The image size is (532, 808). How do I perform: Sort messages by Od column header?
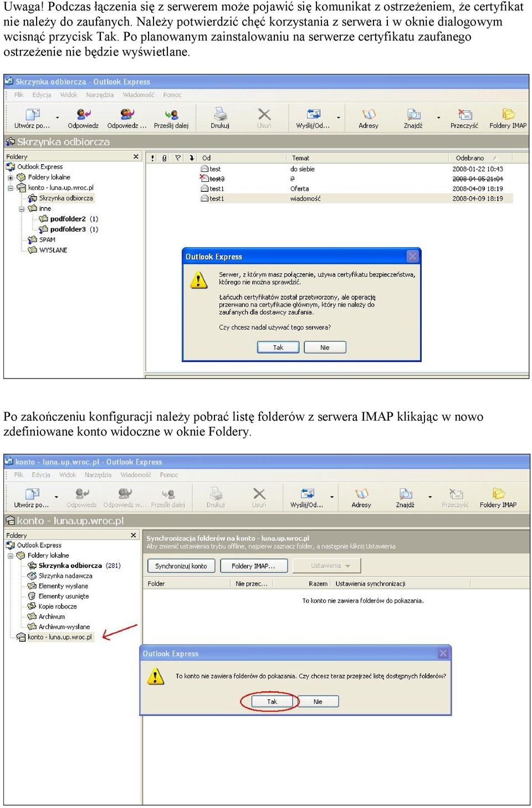coord(244,158)
